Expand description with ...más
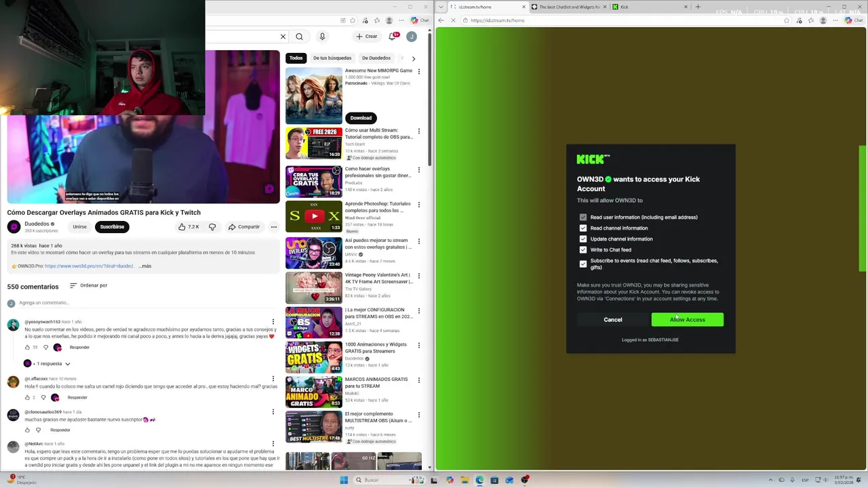This screenshot has height=488, width=868. [x=145, y=266]
